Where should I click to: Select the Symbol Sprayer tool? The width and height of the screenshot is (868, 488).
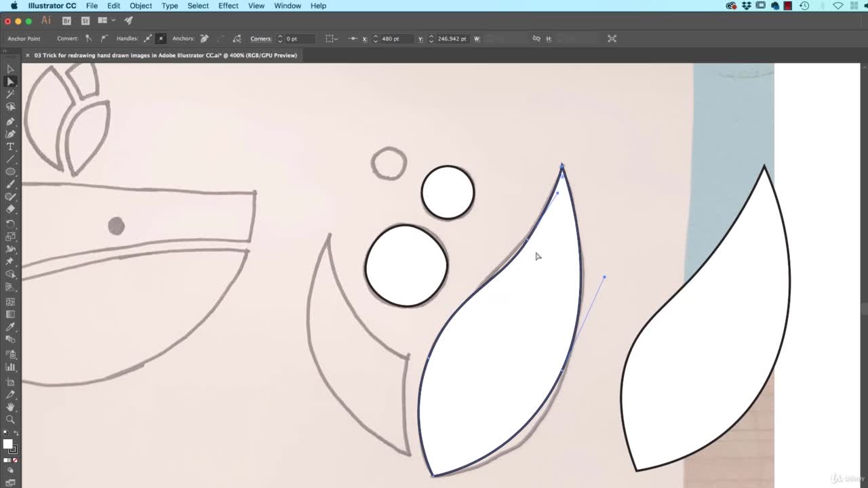click(10, 354)
